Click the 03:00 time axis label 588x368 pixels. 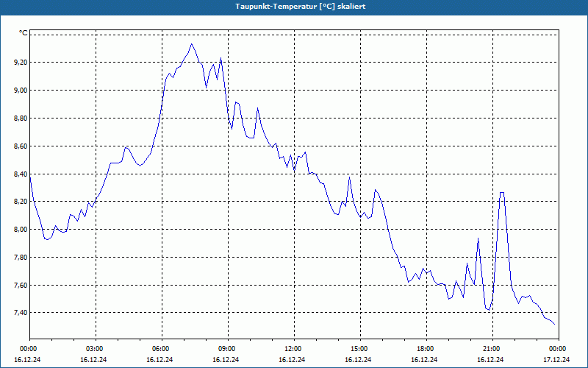pos(96,349)
